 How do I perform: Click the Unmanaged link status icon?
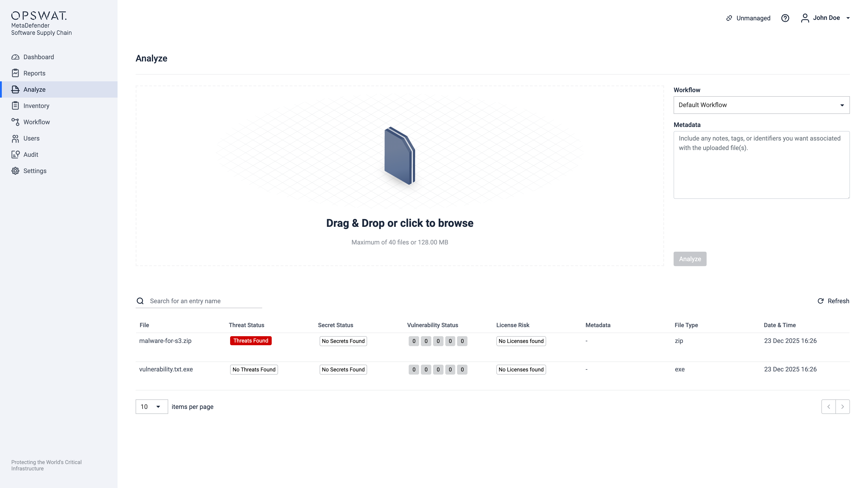click(x=729, y=18)
